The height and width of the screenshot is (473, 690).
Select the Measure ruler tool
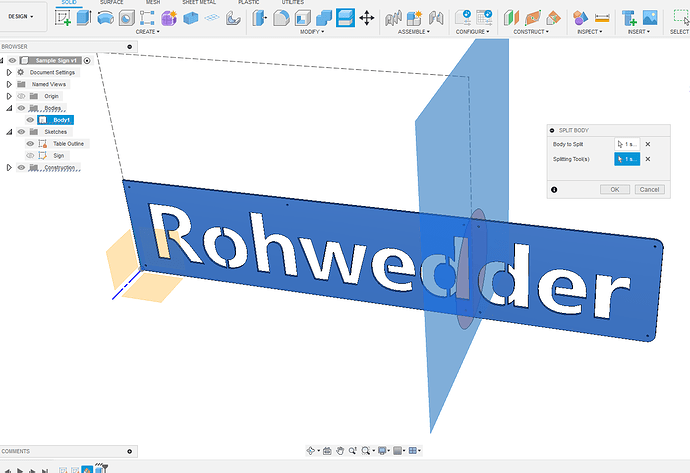602,18
